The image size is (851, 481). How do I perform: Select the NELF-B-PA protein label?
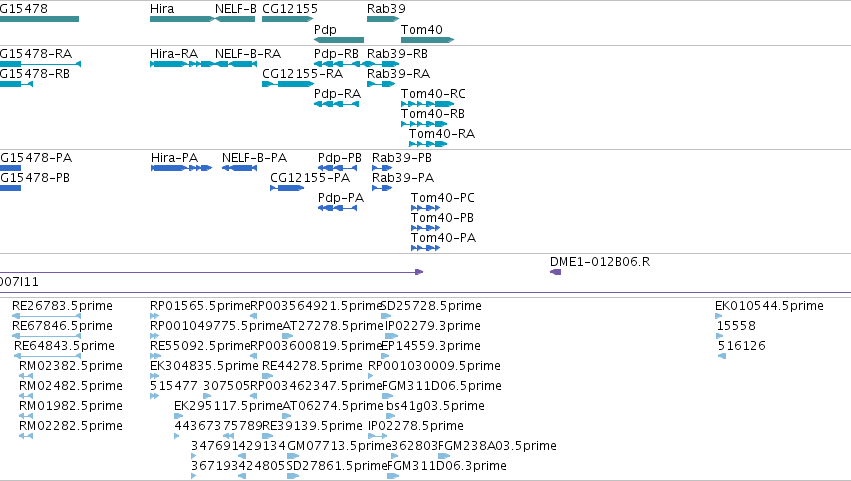pyautogui.click(x=254, y=158)
